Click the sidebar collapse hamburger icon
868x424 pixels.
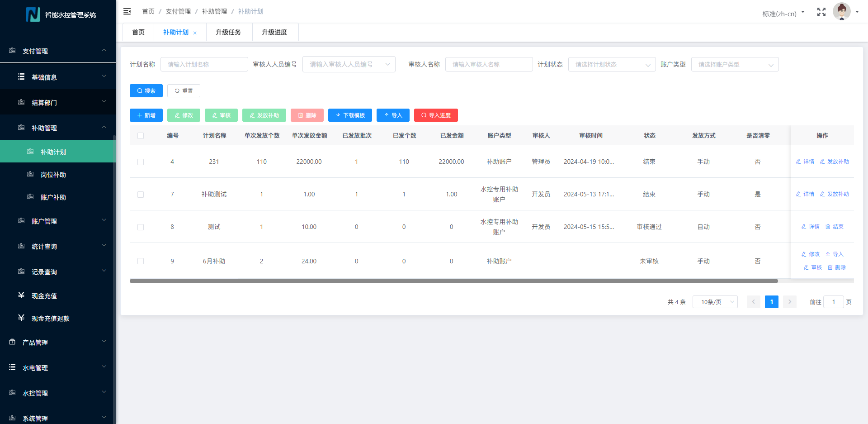pyautogui.click(x=127, y=11)
